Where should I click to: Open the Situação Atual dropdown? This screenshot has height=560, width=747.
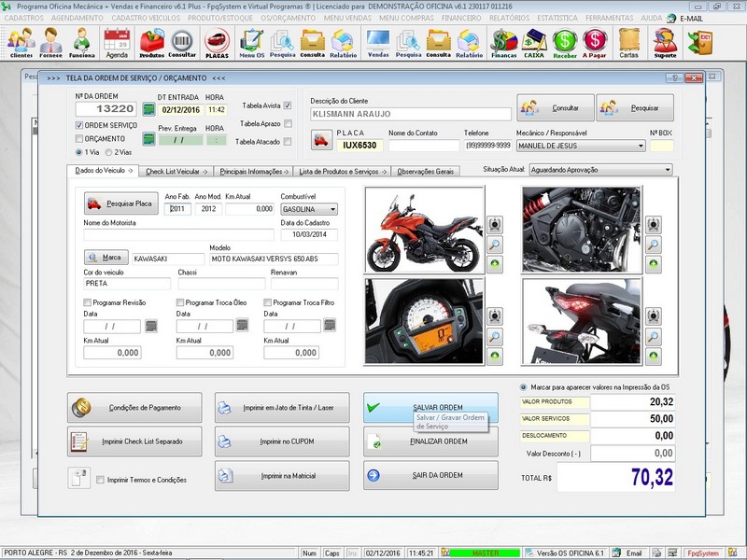point(667,170)
